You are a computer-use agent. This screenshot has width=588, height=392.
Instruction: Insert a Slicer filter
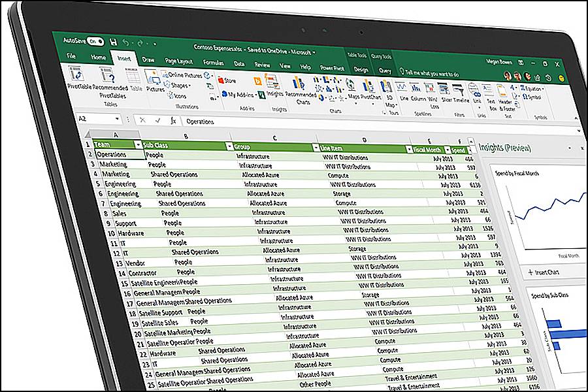[446, 91]
